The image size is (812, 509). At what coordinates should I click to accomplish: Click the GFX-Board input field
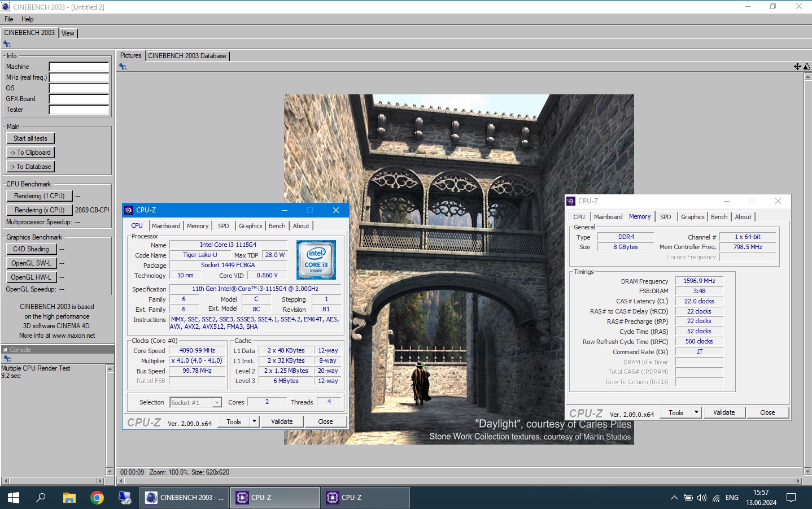79,99
